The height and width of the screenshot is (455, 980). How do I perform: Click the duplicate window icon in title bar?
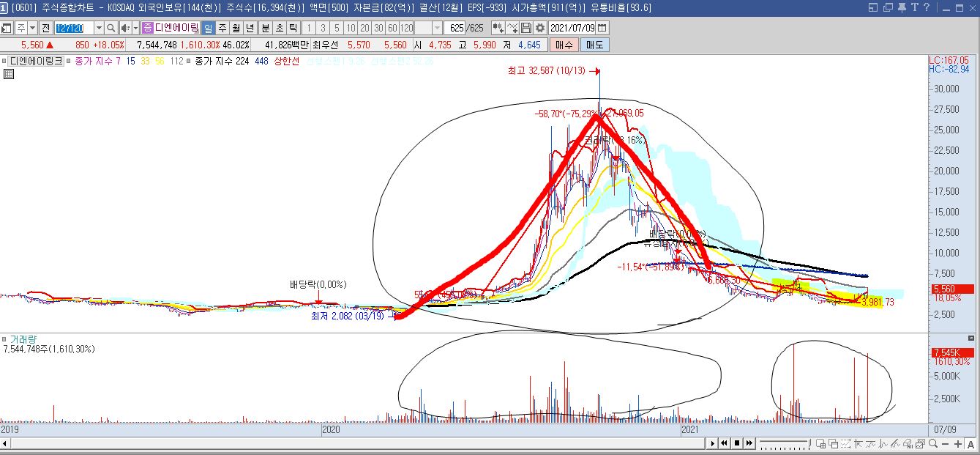888,7
